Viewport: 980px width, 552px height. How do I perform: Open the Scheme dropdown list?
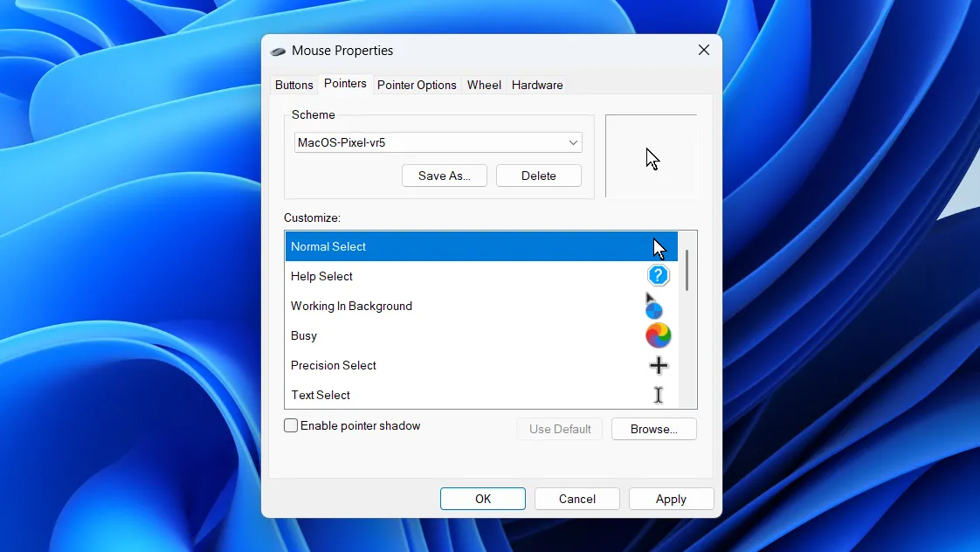(574, 141)
